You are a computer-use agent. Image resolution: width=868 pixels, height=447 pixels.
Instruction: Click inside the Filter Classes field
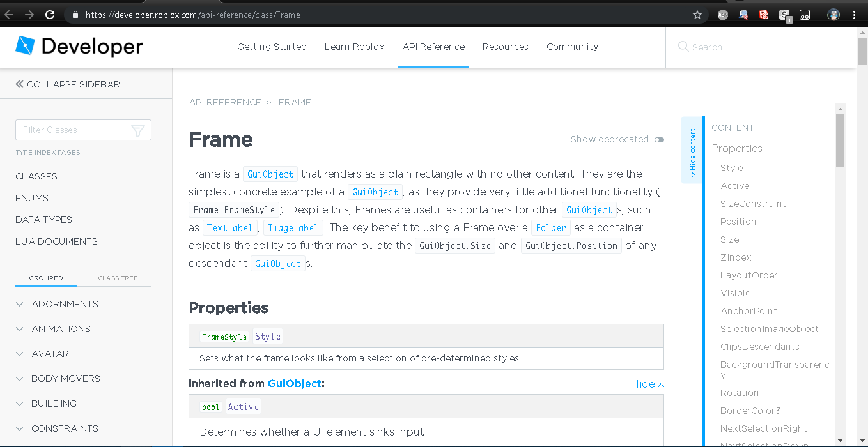[x=70, y=130]
